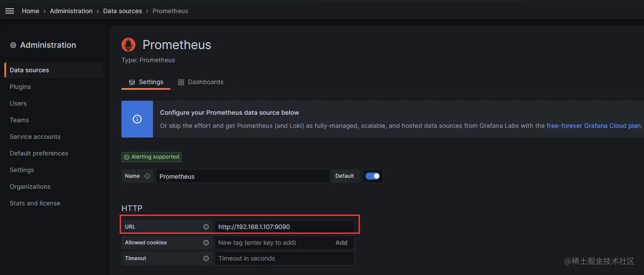The height and width of the screenshot is (275, 644).
Task: Click the URL input field
Action: click(284, 227)
